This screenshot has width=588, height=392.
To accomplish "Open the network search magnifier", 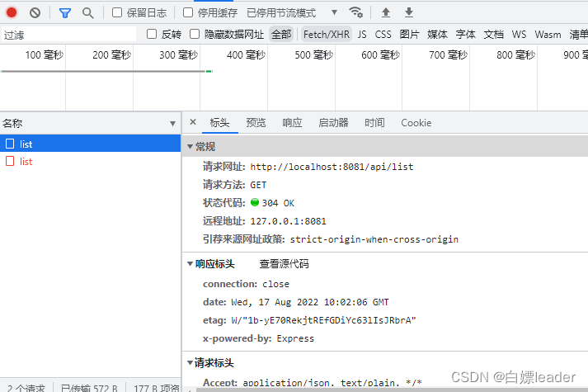I will click(87, 12).
